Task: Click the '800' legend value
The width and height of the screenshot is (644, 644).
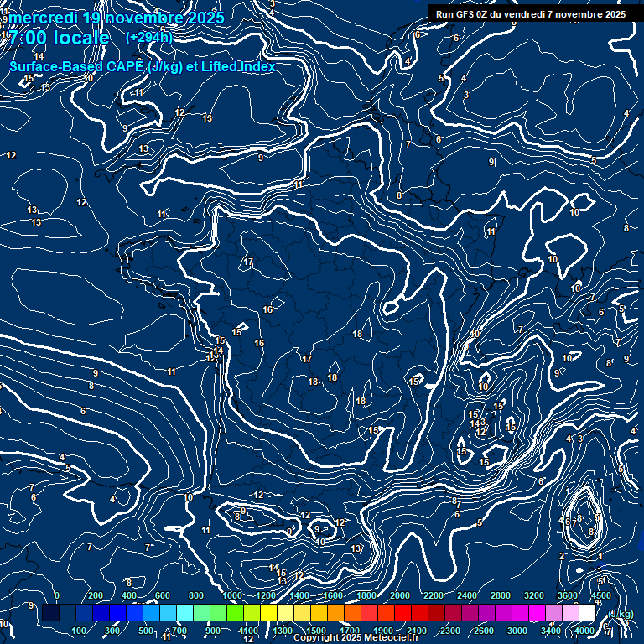Action: click(x=196, y=595)
